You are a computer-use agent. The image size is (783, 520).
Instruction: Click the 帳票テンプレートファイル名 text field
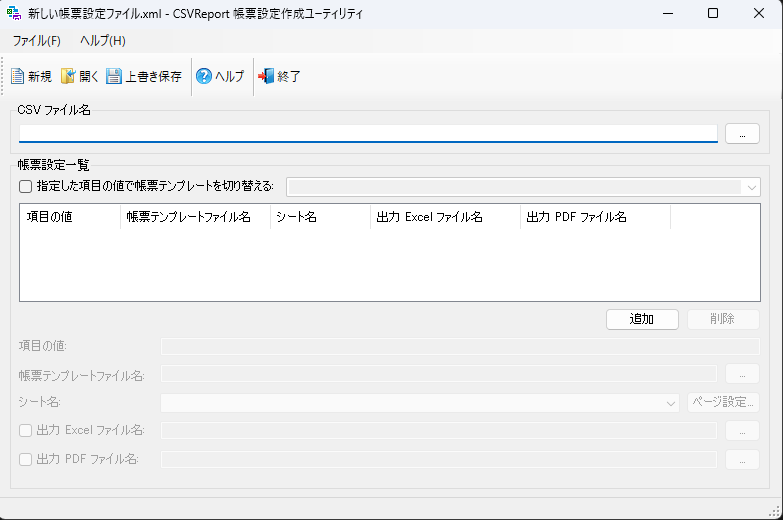coord(439,374)
